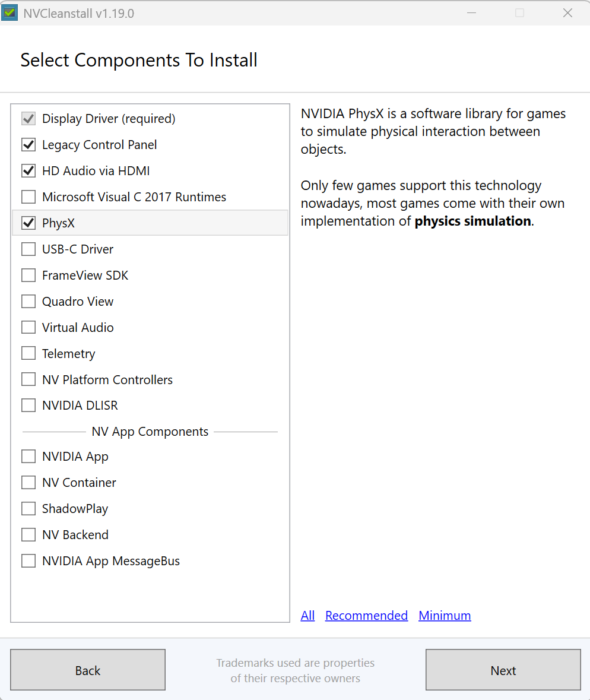The image size is (590, 700).
Task: Select the All components link
Action: click(x=307, y=615)
